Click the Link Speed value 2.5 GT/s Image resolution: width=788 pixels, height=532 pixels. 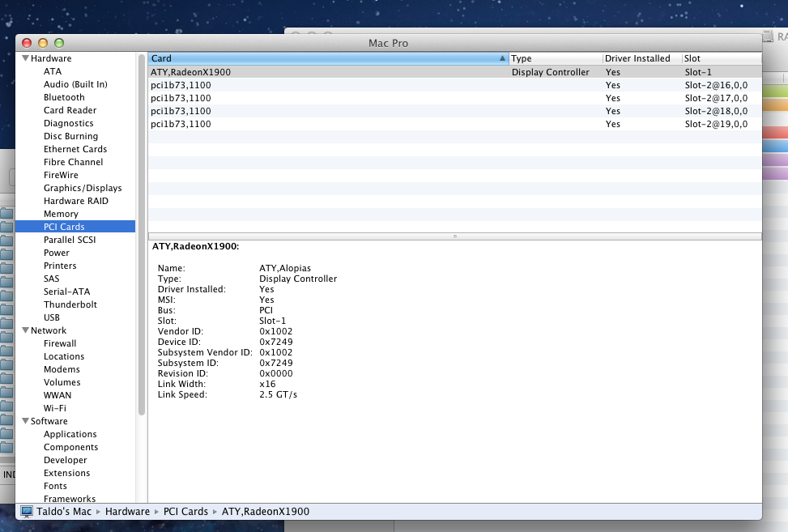tap(278, 394)
